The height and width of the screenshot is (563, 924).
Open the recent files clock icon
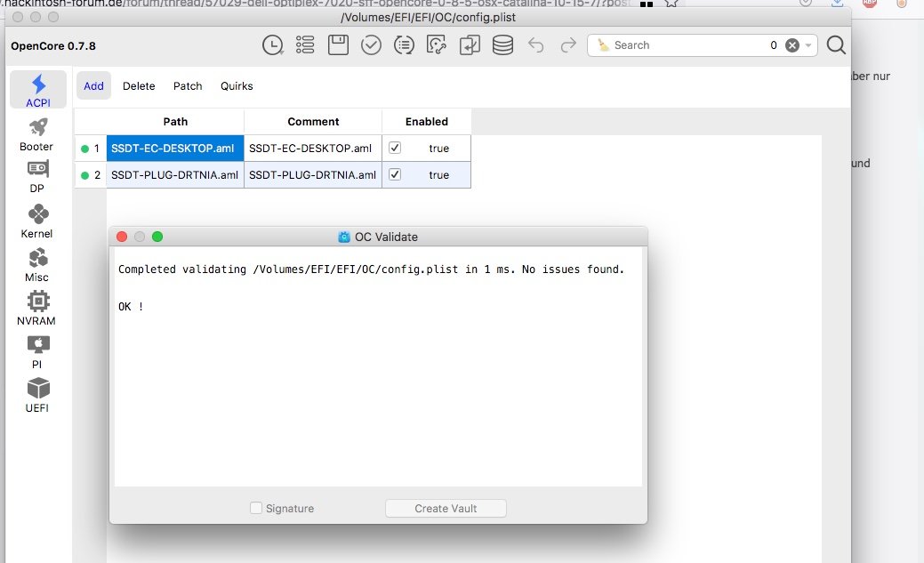tap(272, 45)
